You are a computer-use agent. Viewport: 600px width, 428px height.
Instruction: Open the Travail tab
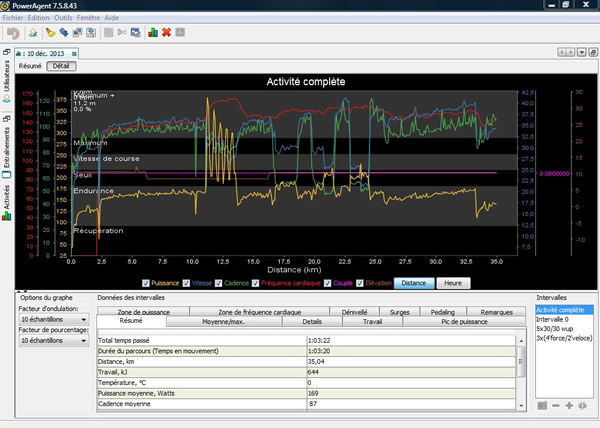(372, 322)
